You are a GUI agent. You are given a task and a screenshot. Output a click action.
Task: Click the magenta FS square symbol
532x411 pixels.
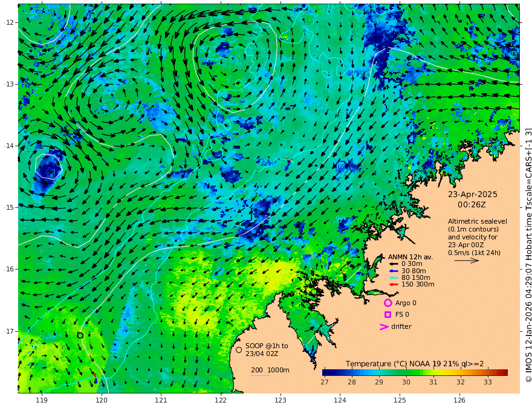pos(388,315)
